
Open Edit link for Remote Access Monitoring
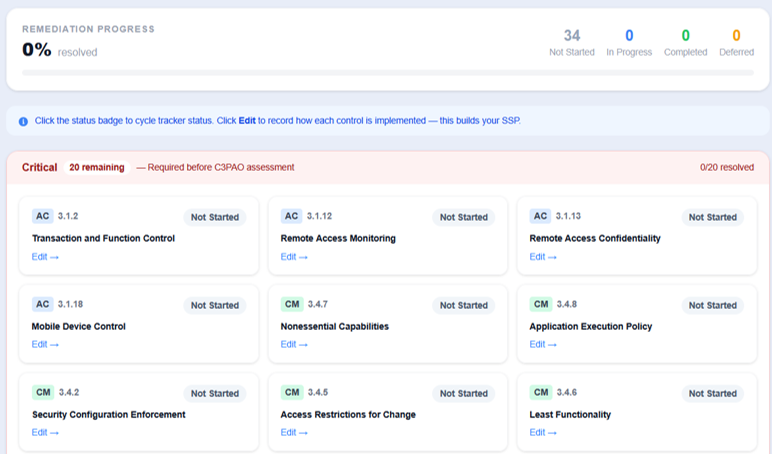294,257
